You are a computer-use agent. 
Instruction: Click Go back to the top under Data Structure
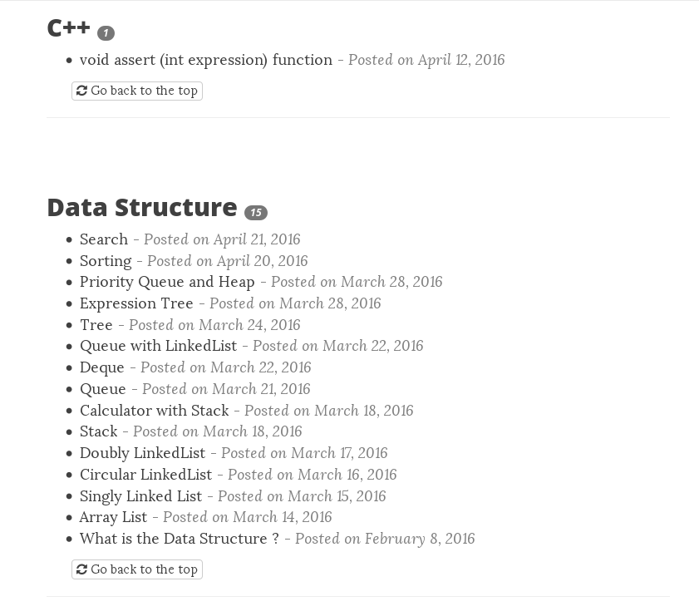point(137,569)
